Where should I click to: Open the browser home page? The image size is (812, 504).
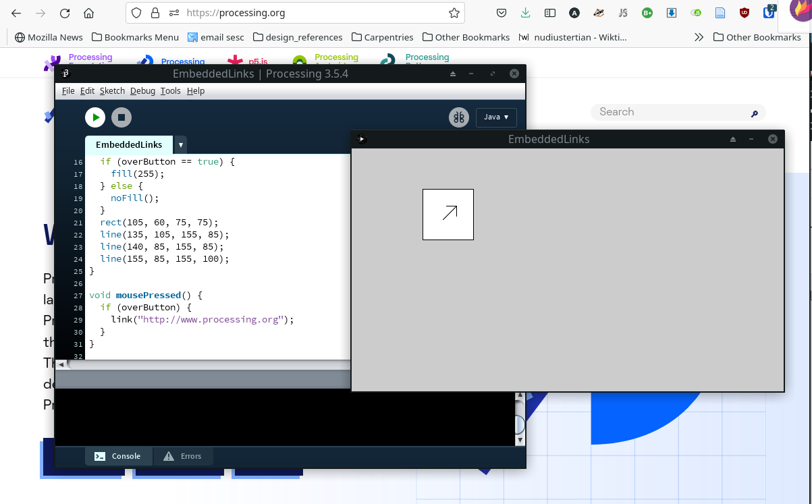(x=89, y=13)
